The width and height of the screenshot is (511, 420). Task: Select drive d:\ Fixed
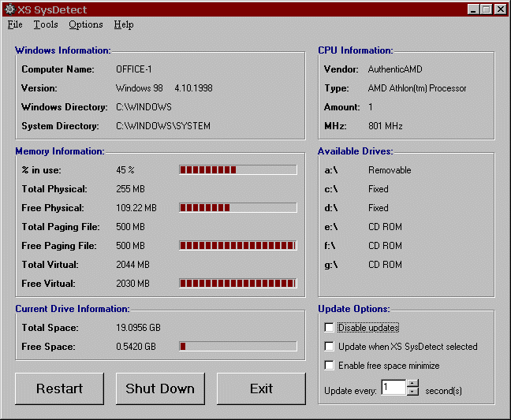tap(356, 208)
